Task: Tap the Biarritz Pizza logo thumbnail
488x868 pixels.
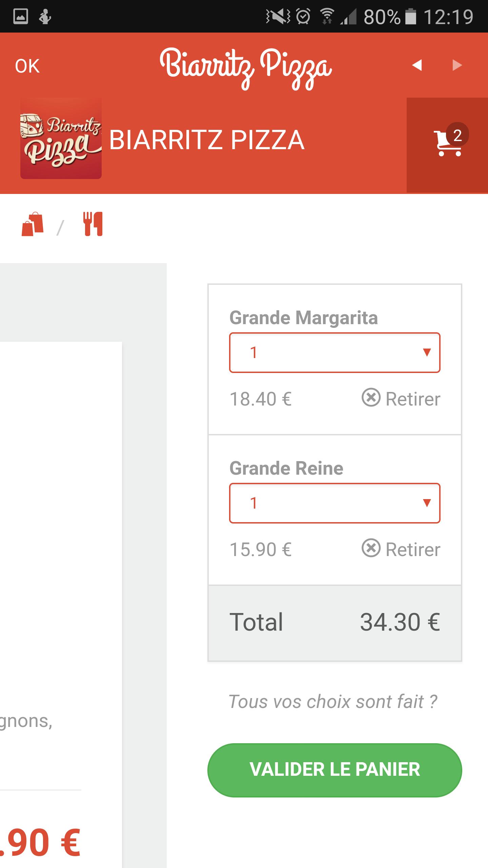Action: 61,138
